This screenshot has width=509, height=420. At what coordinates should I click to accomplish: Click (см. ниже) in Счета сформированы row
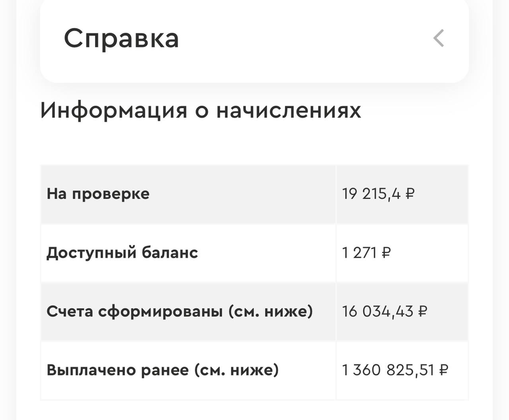coord(270,311)
